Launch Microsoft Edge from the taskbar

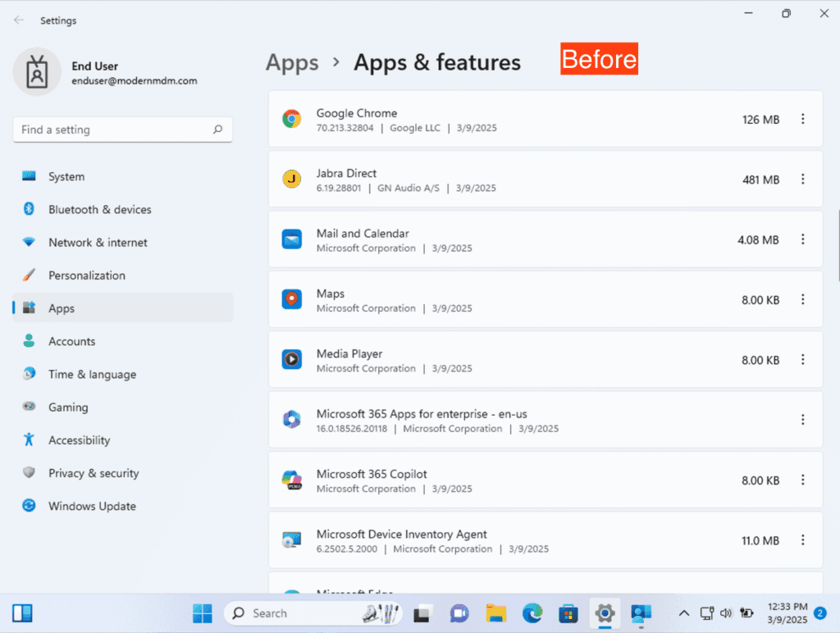[x=532, y=613]
